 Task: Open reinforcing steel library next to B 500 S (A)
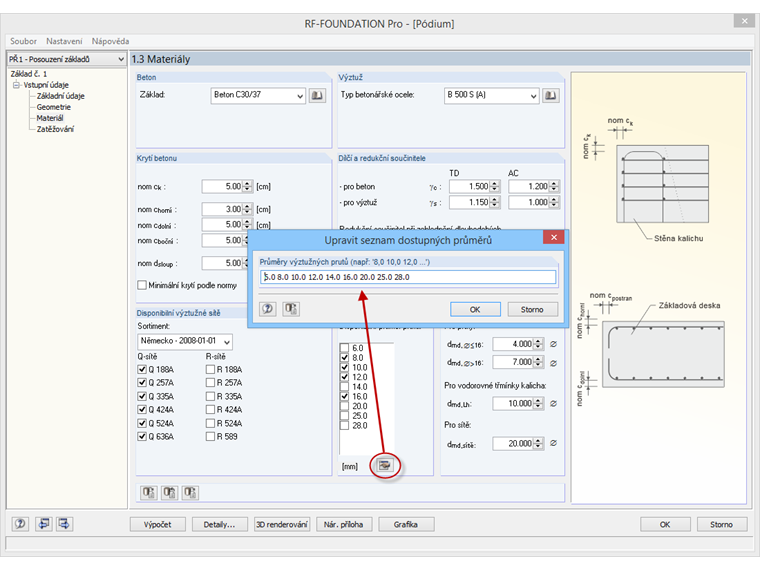(x=551, y=95)
